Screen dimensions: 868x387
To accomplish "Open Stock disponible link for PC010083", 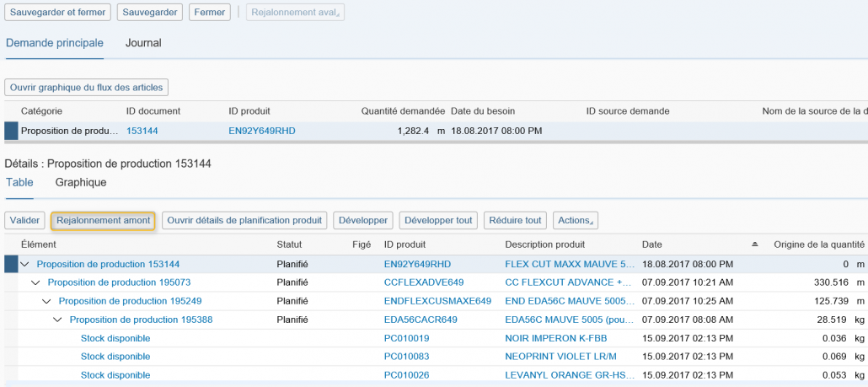I will [x=115, y=357].
